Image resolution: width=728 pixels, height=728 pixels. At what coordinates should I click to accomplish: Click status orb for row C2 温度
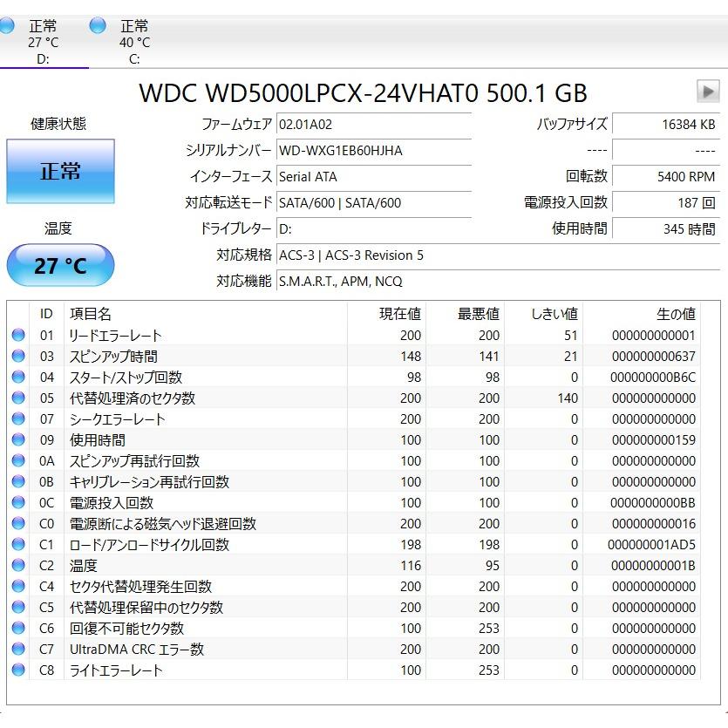click(x=18, y=565)
